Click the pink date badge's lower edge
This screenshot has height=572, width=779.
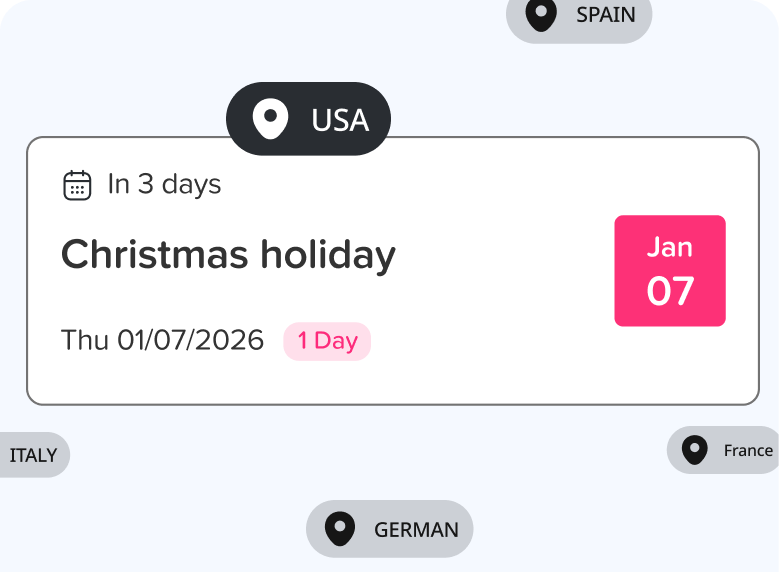(669, 321)
